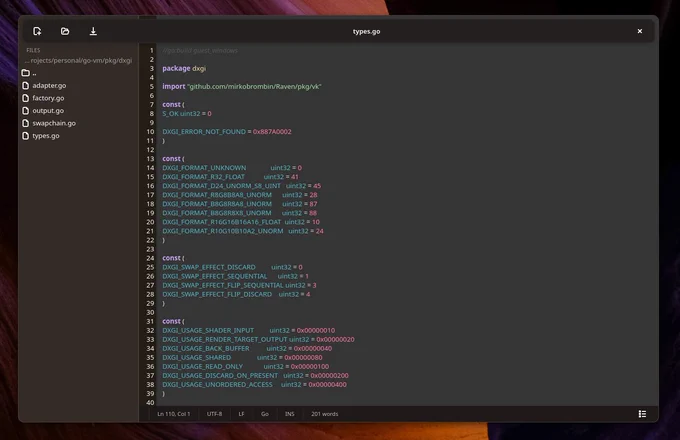Viewport: 680px width, 440px height.
Task: Click the LF line ending status entry
Action: point(242,414)
